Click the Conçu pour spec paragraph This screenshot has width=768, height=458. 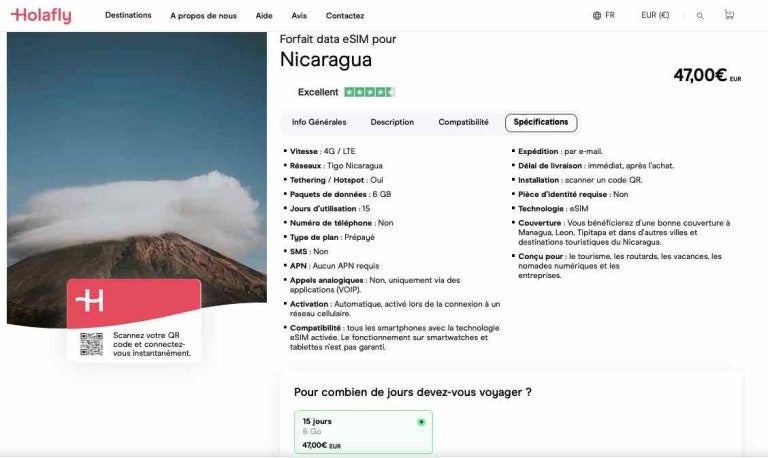620,265
